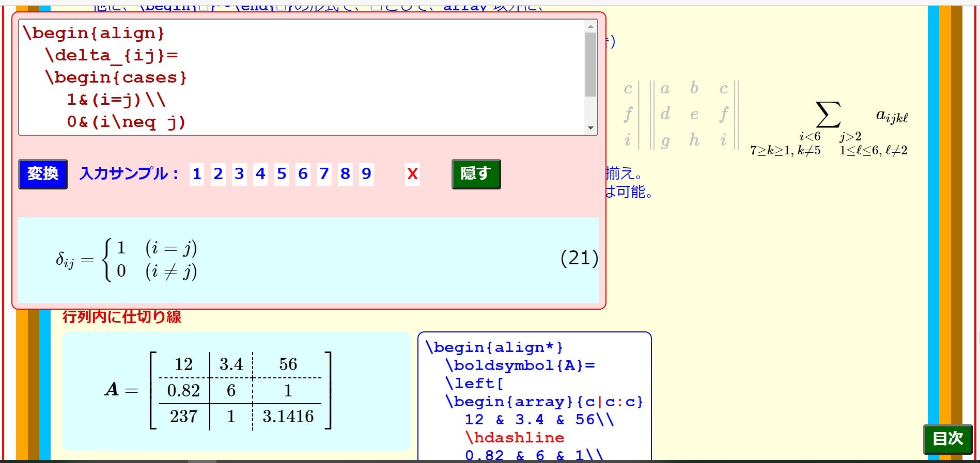Click the rendered delta_ij cases formula

pyautogui.click(x=127, y=259)
